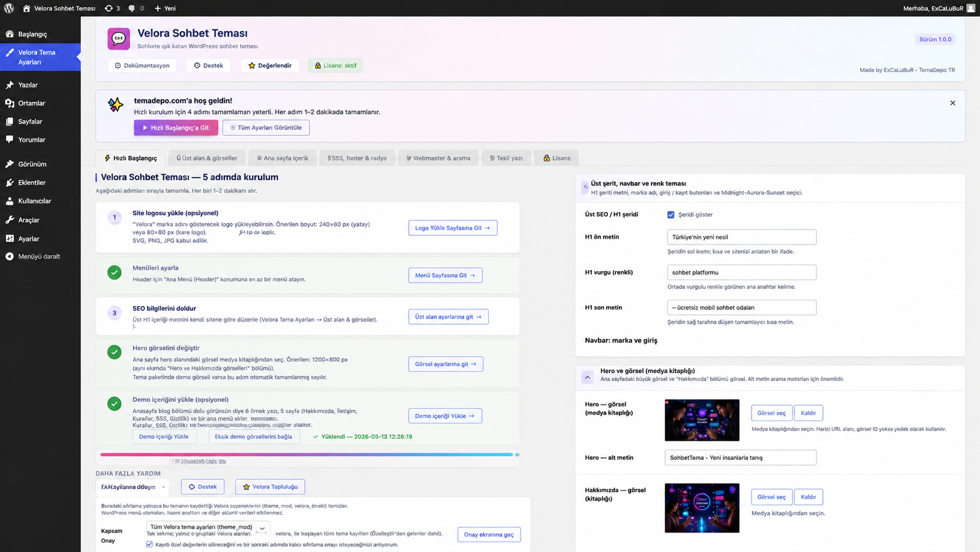Click Eksik demo görsellerini bağla
The image size is (980, 552).
pyautogui.click(x=253, y=437)
